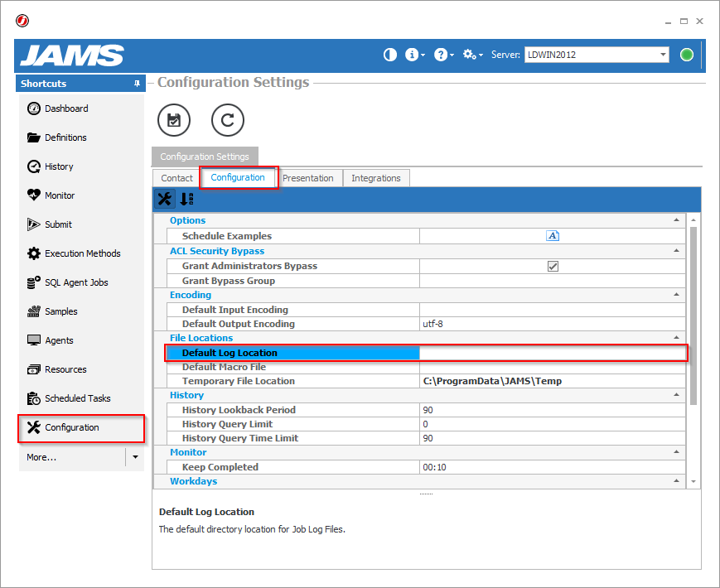The image size is (720, 588).
Task: Switch to the Contact tab
Action: (x=176, y=178)
